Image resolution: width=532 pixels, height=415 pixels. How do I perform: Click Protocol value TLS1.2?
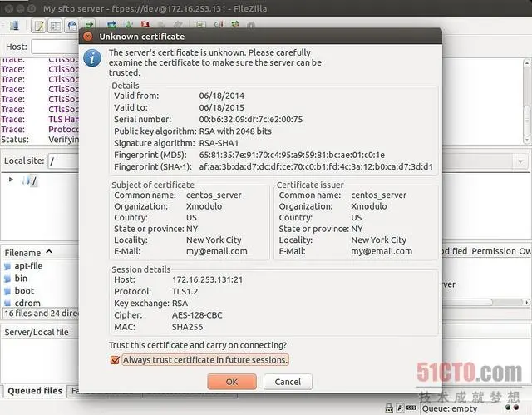185,291
